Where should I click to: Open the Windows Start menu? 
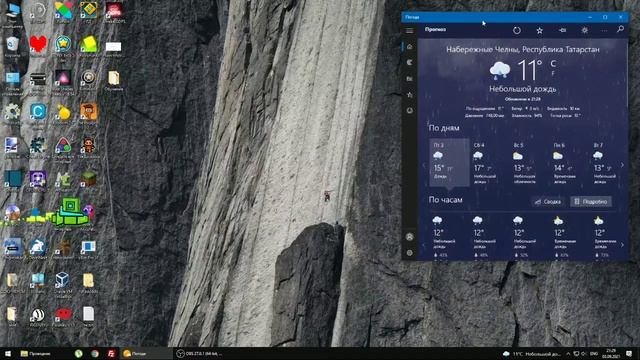point(8,353)
